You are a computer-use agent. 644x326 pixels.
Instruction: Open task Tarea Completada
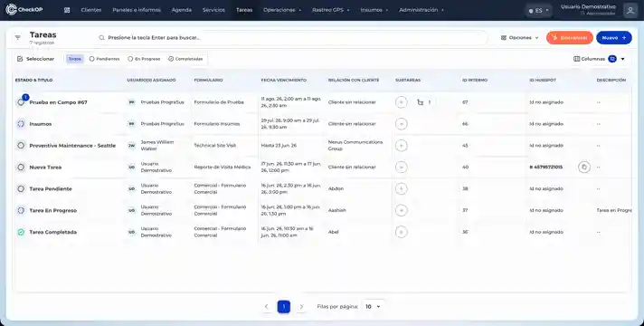click(53, 232)
